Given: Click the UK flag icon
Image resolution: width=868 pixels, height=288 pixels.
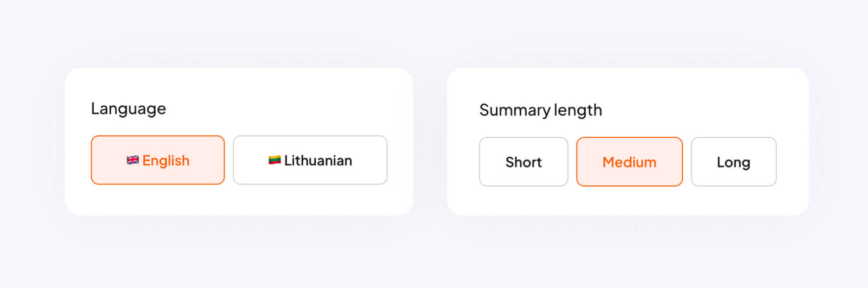Looking at the screenshot, I should point(132,160).
